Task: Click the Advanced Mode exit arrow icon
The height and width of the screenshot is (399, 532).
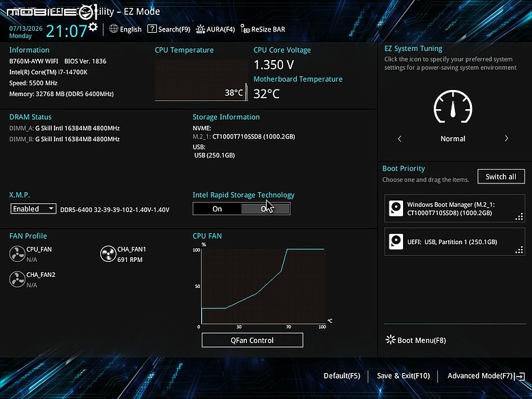Action: click(520, 376)
